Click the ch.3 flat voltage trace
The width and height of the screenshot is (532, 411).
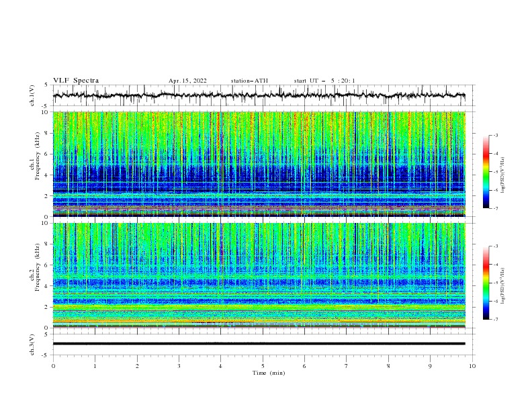click(x=259, y=344)
